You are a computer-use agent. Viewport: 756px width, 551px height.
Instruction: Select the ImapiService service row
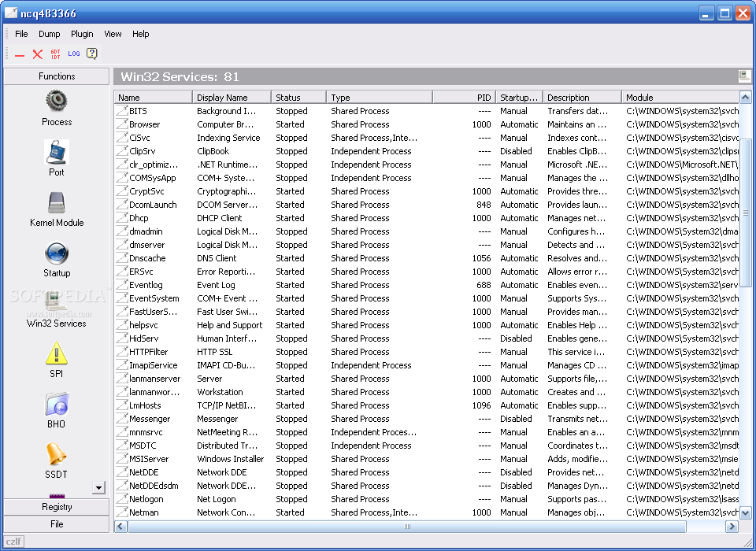tap(427, 365)
